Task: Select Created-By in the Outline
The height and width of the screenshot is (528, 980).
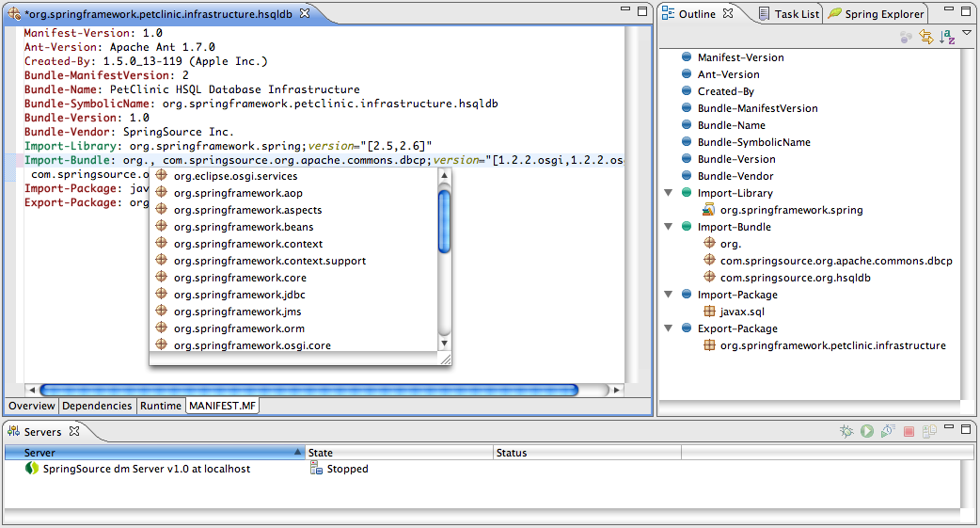Action: [x=726, y=91]
